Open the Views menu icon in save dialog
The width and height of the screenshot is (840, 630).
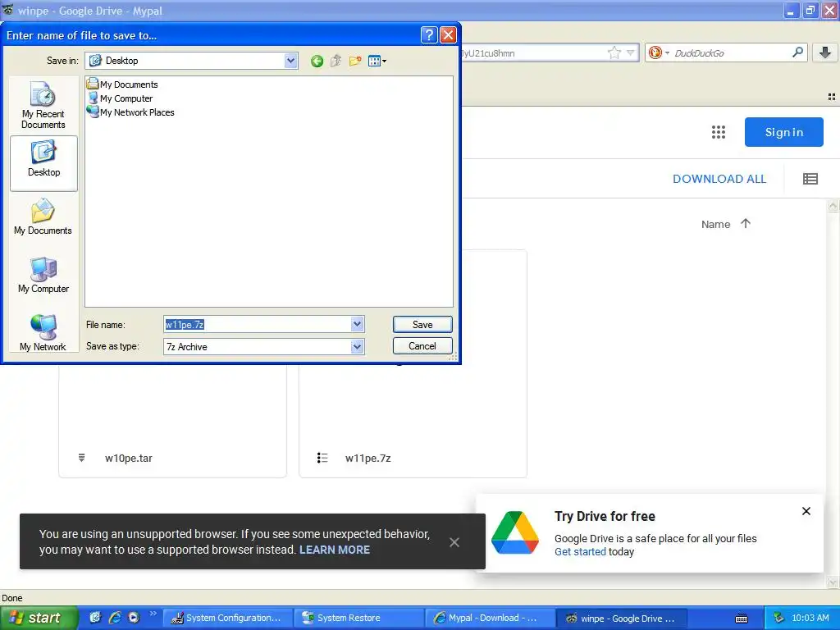[x=377, y=61]
